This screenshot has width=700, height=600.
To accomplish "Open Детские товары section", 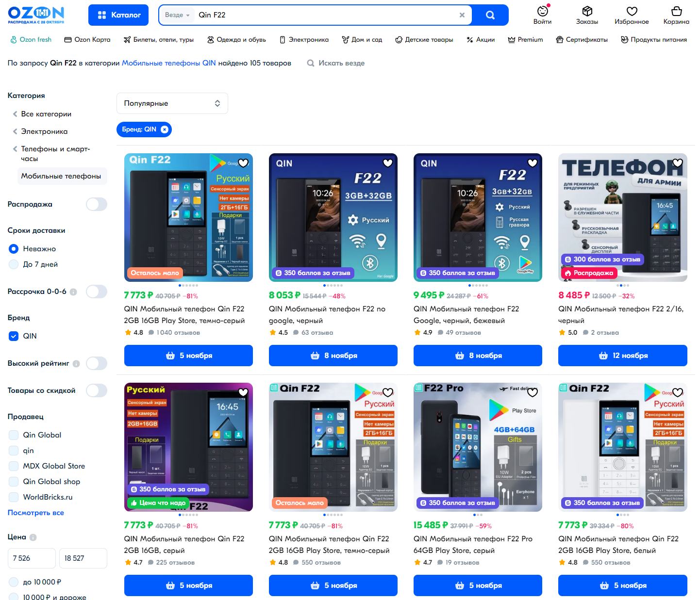I will click(x=424, y=40).
